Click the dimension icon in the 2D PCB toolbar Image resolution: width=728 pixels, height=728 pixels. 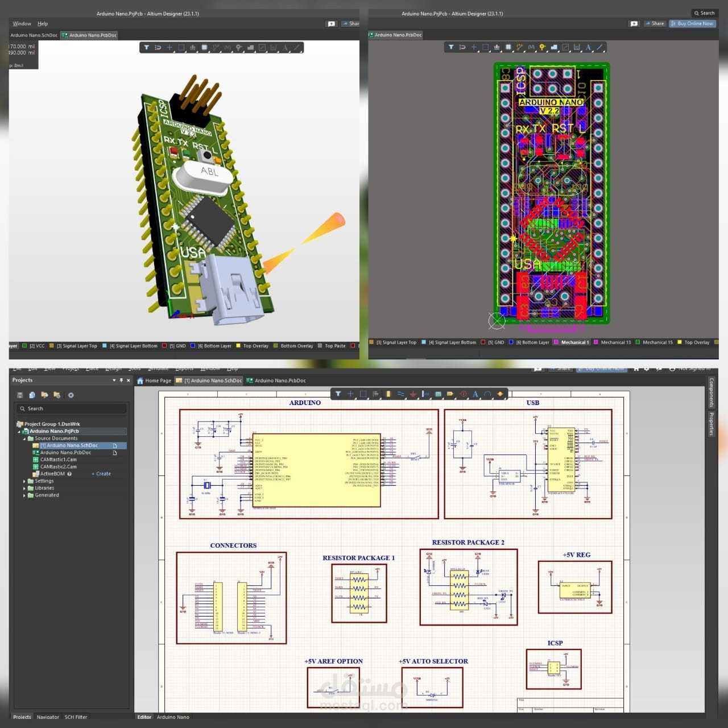[577, 47]
